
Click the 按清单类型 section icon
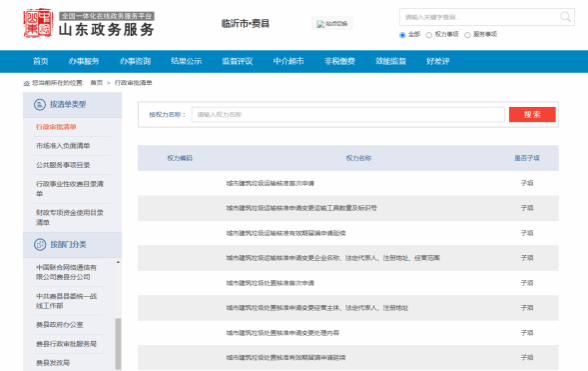coord(40,105)
